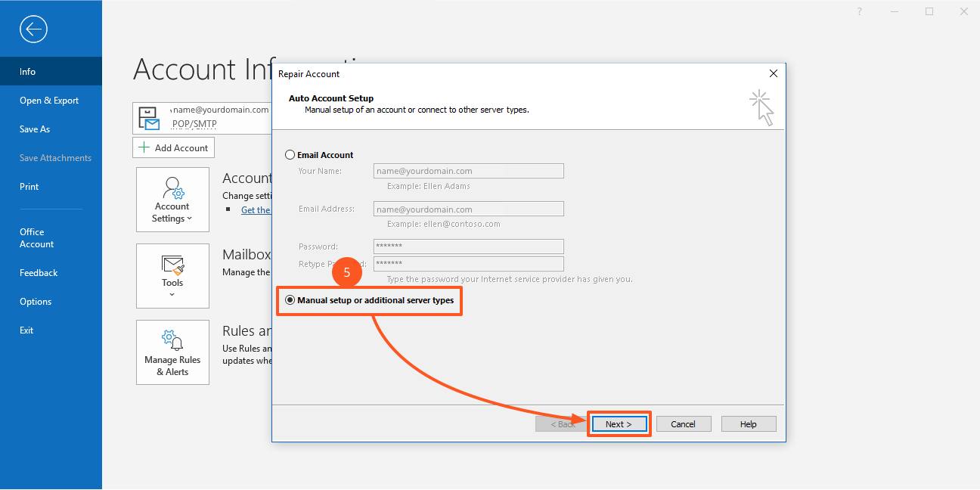Select Save As in the sidebar
This screenshot has height=490, width=980.
(x=35, y=129)
